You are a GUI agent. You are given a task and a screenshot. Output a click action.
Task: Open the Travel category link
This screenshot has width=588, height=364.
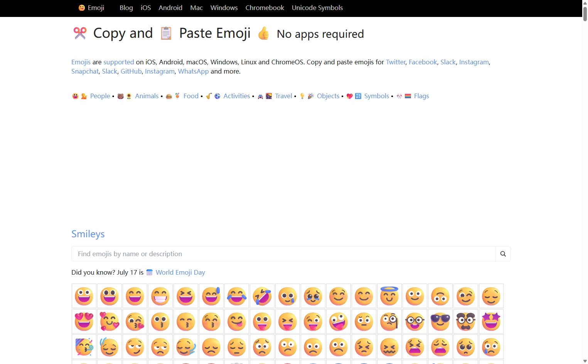[283, 96]
